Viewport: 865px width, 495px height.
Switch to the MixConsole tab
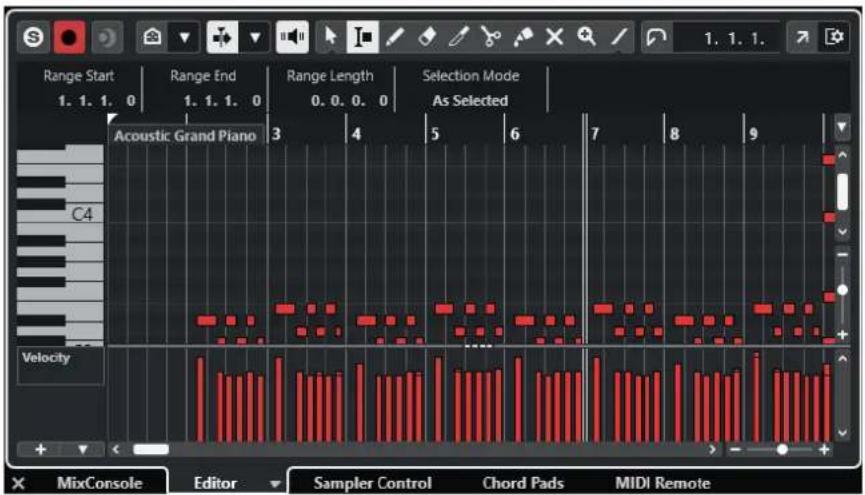click(99, 483)
